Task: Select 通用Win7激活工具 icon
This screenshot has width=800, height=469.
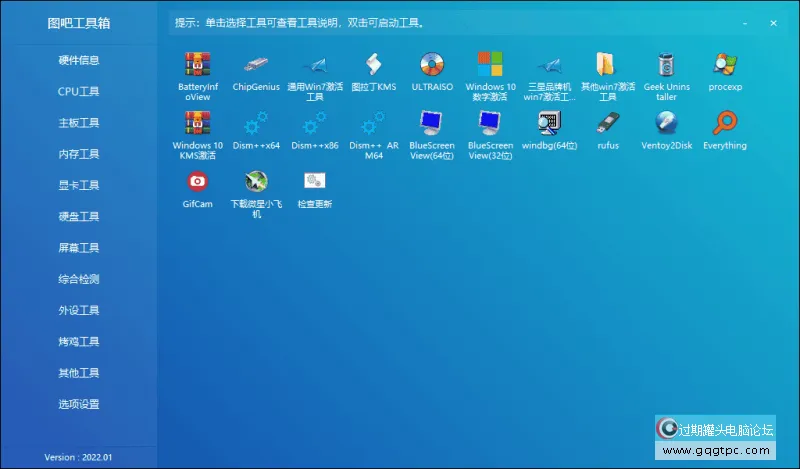Action: pyautogui.click(x=315, y=65)
